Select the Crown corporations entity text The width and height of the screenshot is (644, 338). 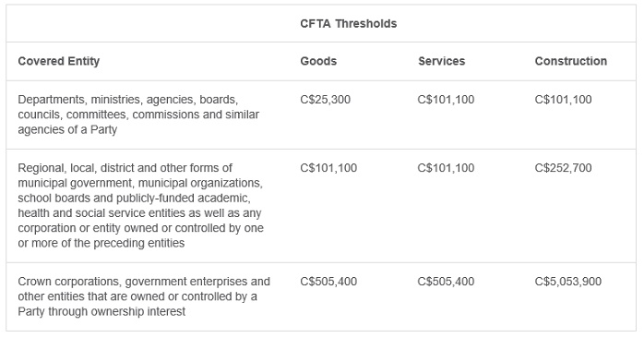[144, 296]
